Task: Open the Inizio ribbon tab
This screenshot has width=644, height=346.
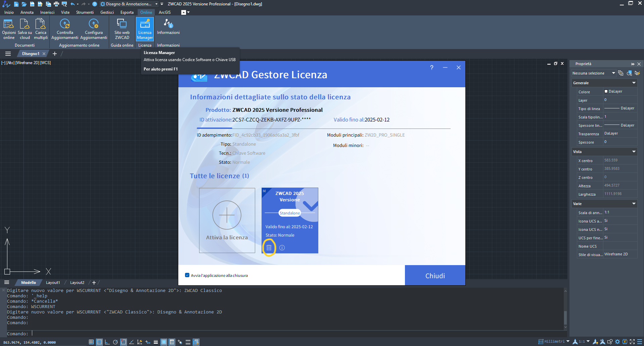Action: point(9,12)
